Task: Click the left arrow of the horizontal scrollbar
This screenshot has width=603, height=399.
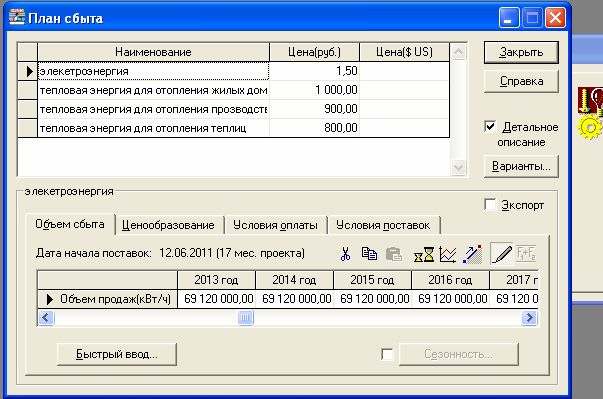Action: pyautogui.click(x=46, y=318)
